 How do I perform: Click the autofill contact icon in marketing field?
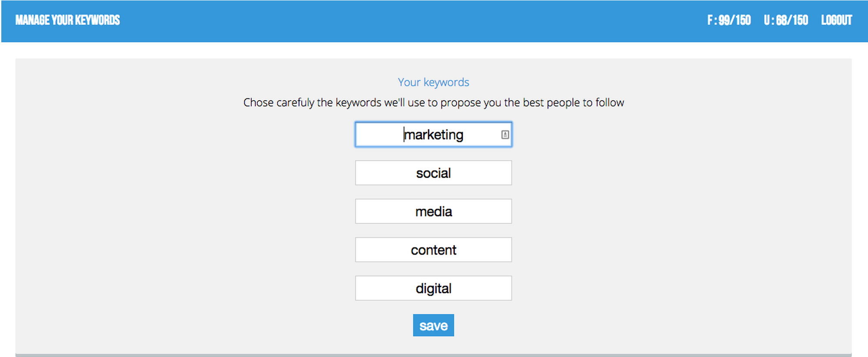(504, 135)
